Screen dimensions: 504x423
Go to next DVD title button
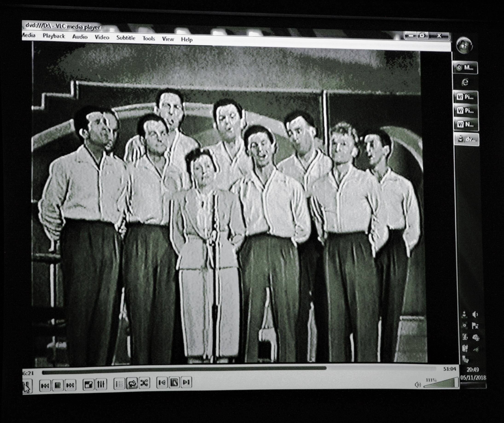[186, 382]
